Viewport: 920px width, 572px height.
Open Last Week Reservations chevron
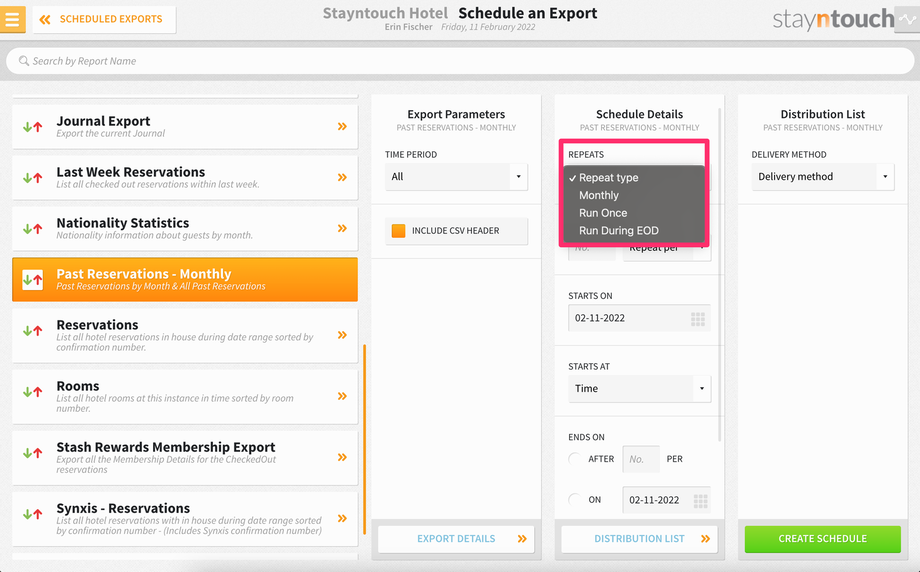[x=342, y=177]
